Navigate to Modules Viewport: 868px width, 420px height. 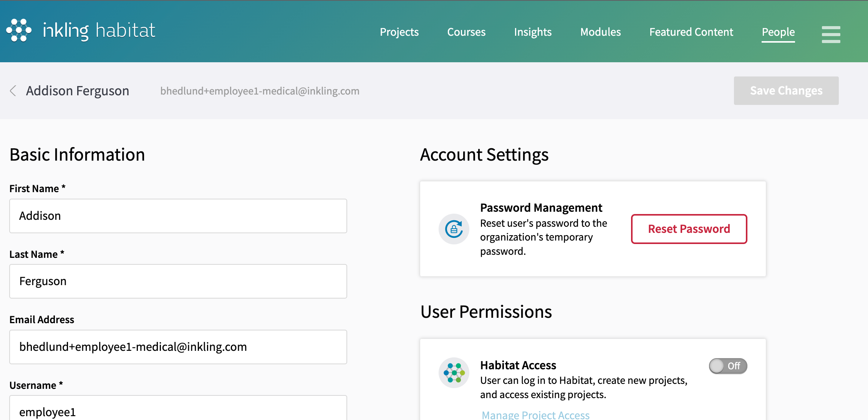pyautogui.click(x=600, y=32)
